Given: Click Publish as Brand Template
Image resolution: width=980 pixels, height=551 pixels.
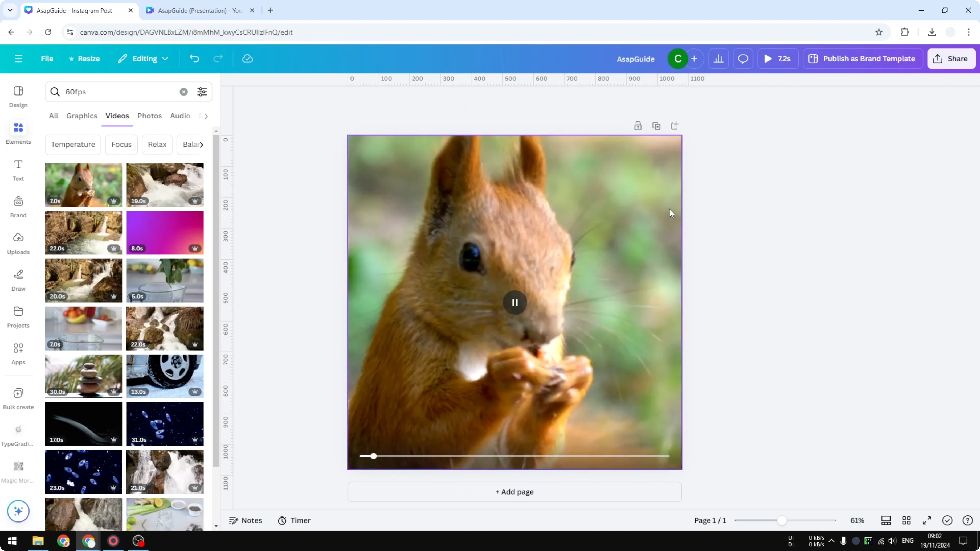Looking at the screenshot, I should pos(863,59).
